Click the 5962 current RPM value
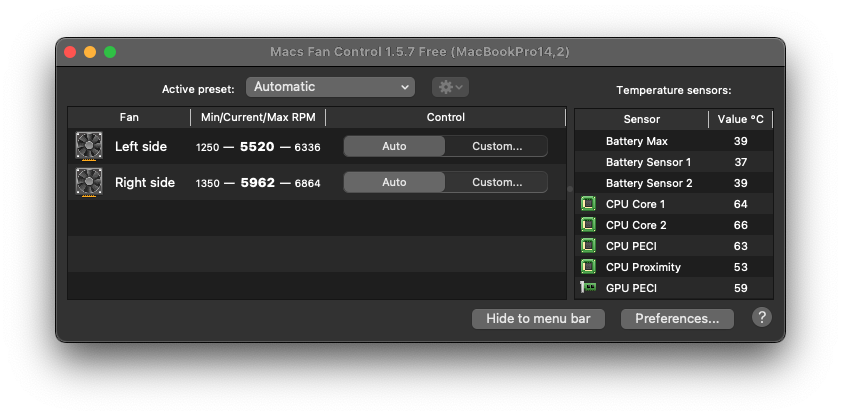The image size is (841, 416). 257,183
